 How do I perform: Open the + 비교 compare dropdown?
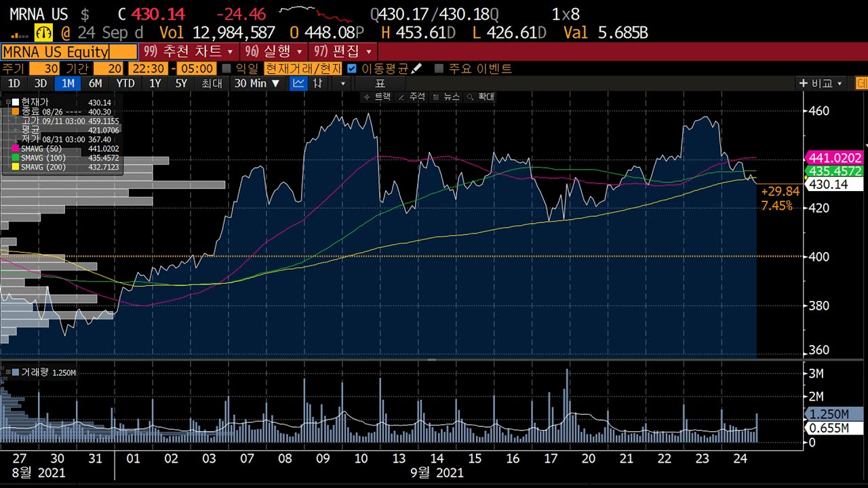click(821, 83)
